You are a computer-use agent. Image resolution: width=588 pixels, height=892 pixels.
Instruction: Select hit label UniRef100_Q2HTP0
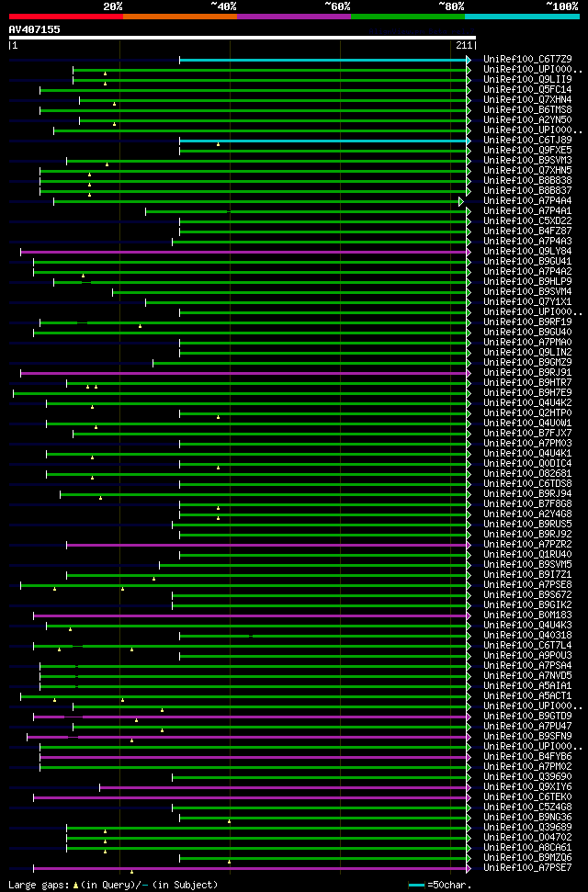coord(527,413)
